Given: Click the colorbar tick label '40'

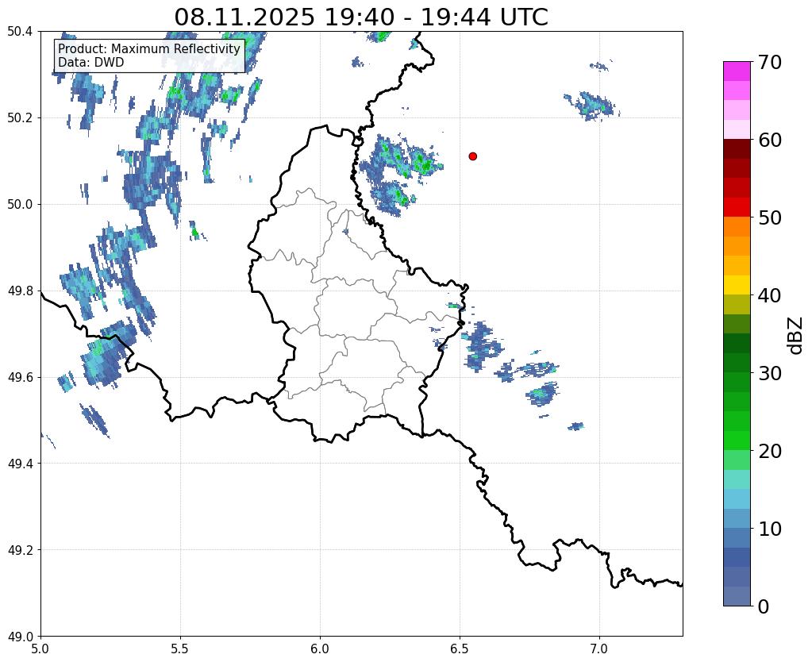Looking at the screenshot, I should pyautogui.click(x=770, y=295).
